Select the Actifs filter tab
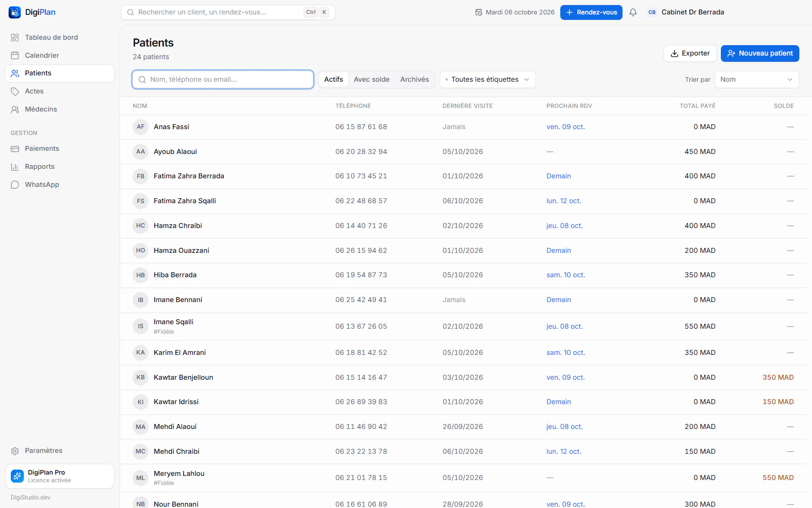The height and width of the screenshot is (508, 812). (x=333, y=79)
